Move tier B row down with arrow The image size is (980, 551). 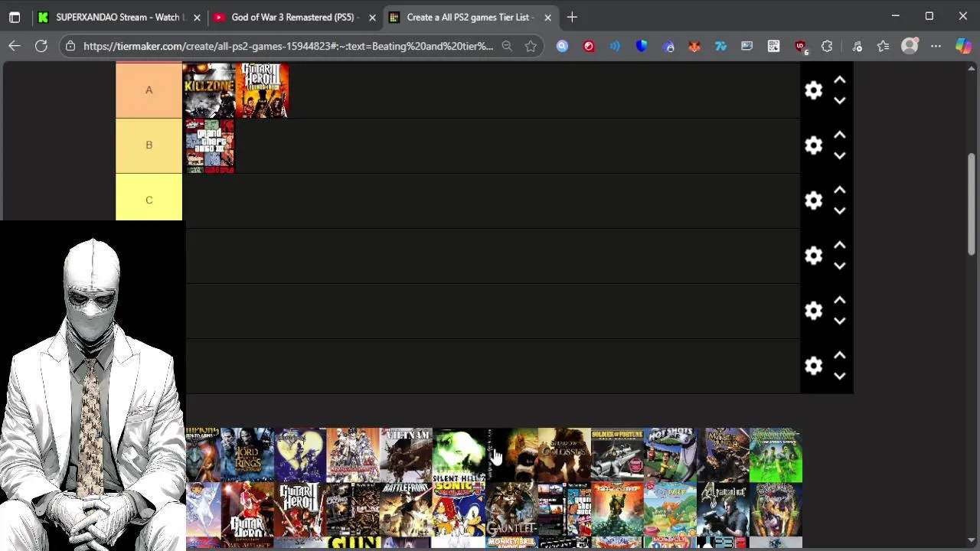pos(839,155)
